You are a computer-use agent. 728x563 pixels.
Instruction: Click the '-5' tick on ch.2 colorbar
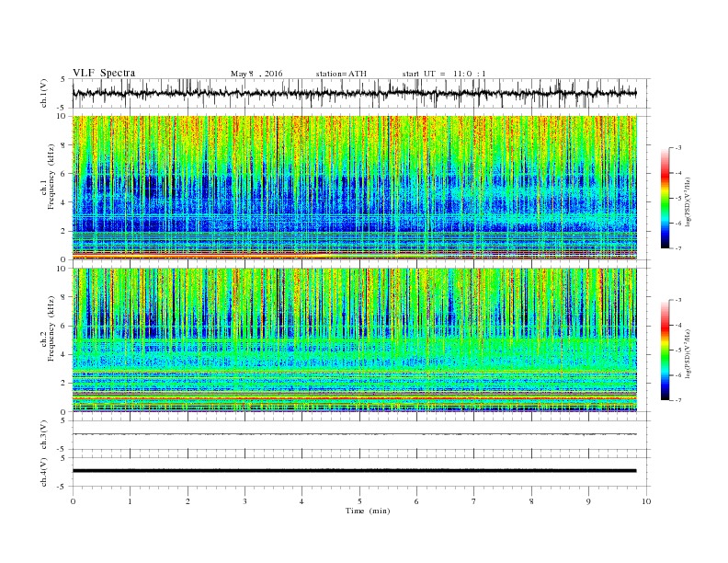678,350
